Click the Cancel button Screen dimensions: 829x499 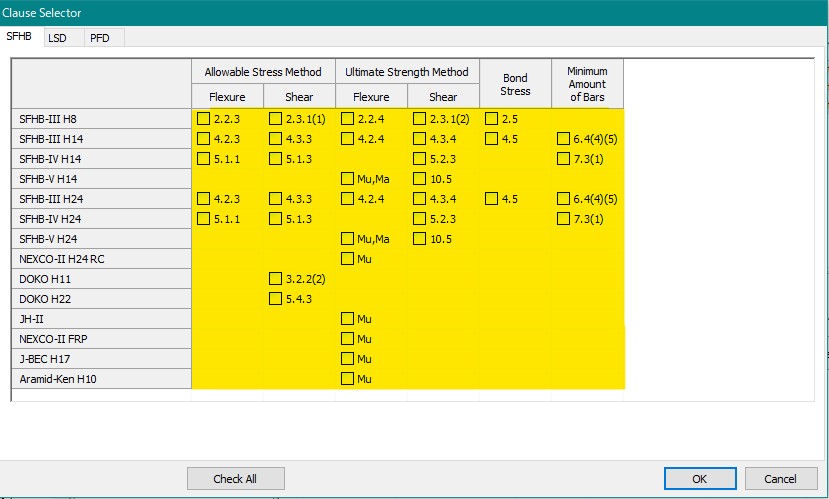tap(781, 478)
